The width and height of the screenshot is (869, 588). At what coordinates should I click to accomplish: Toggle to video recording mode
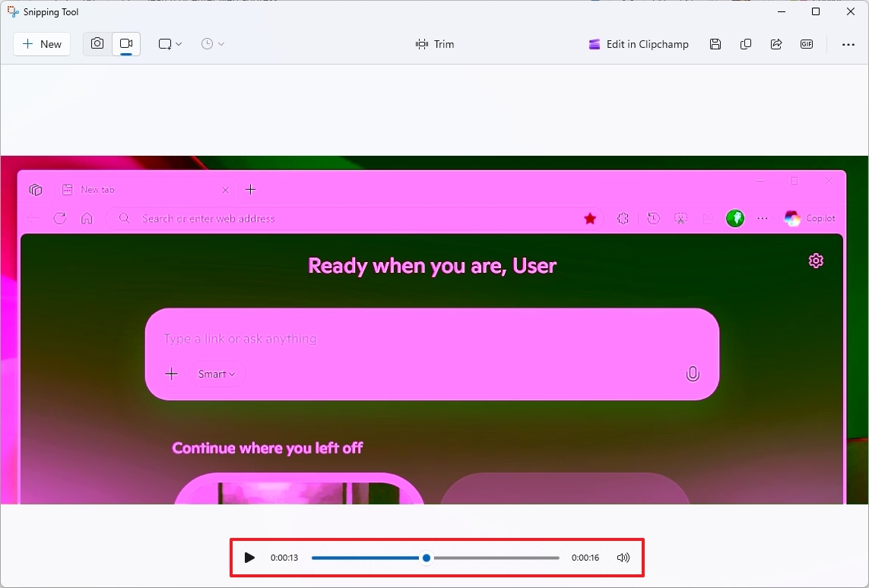tap(126, 43)
